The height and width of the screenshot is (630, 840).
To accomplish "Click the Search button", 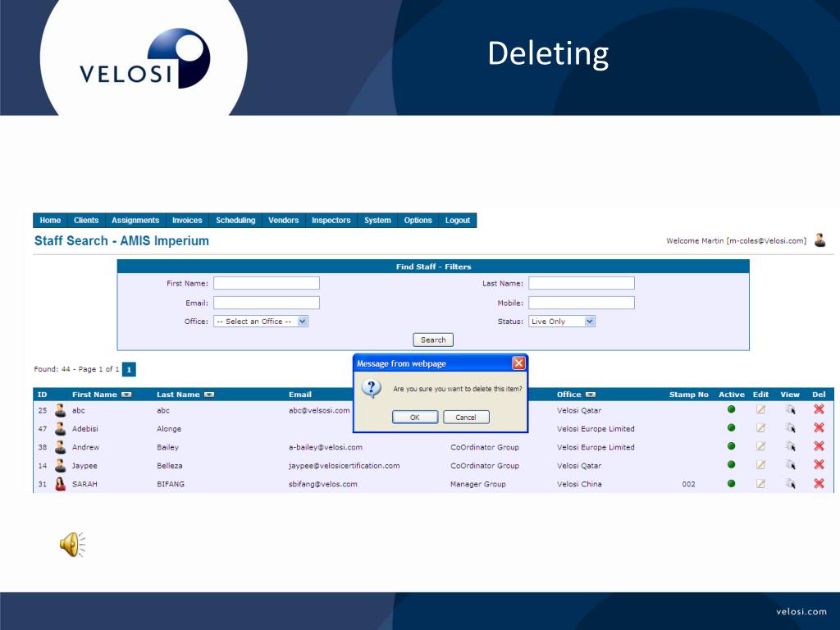I will [433, 340].
